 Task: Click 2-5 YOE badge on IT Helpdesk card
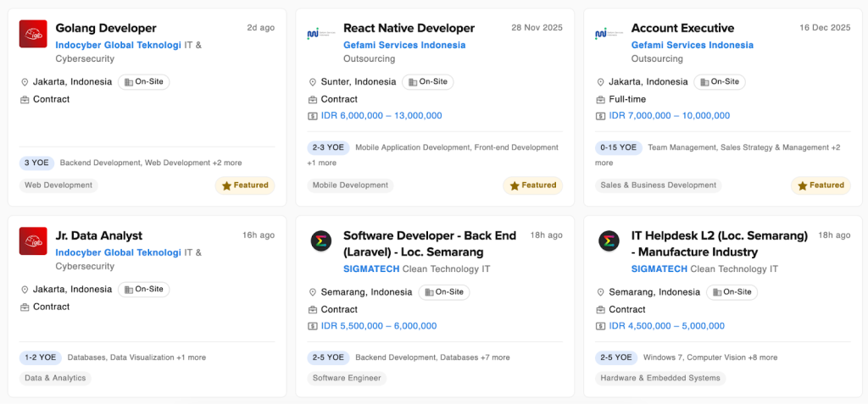click(616, 357)
